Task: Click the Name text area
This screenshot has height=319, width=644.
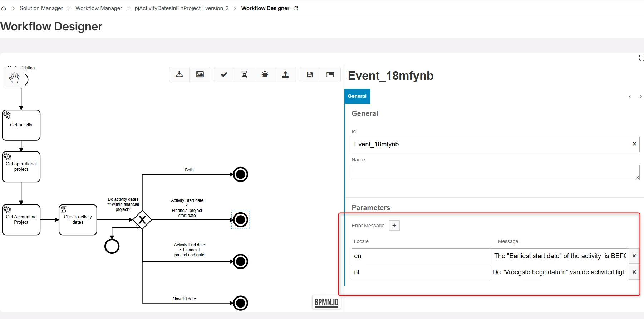Action: click(495, 173)
